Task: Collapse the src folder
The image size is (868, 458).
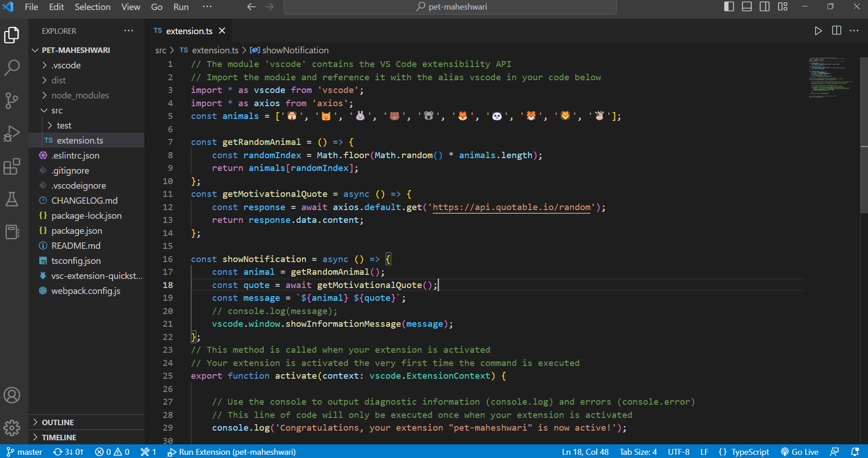Action: tap(56, 110)
